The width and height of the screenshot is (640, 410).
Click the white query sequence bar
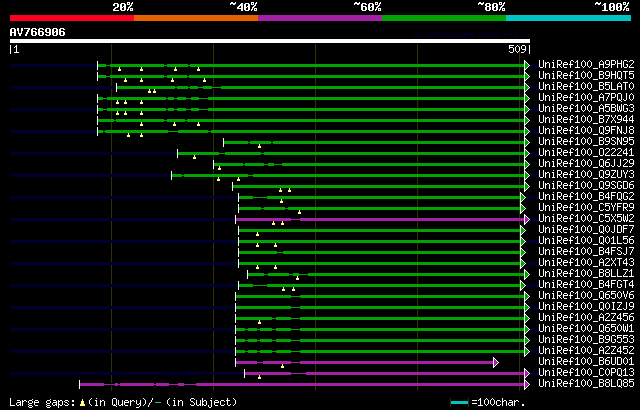270,41
